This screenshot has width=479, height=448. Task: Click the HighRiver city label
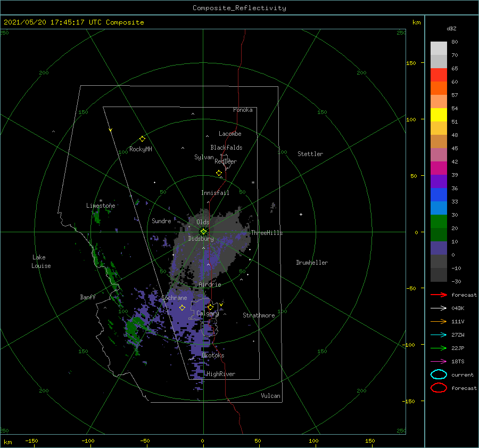click(221, 374)
